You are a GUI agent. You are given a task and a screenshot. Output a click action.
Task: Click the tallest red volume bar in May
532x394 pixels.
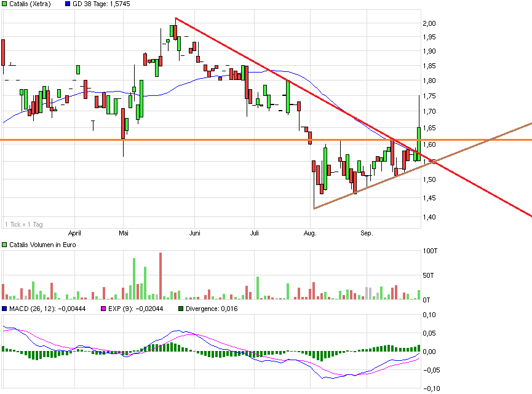point(161,276)
